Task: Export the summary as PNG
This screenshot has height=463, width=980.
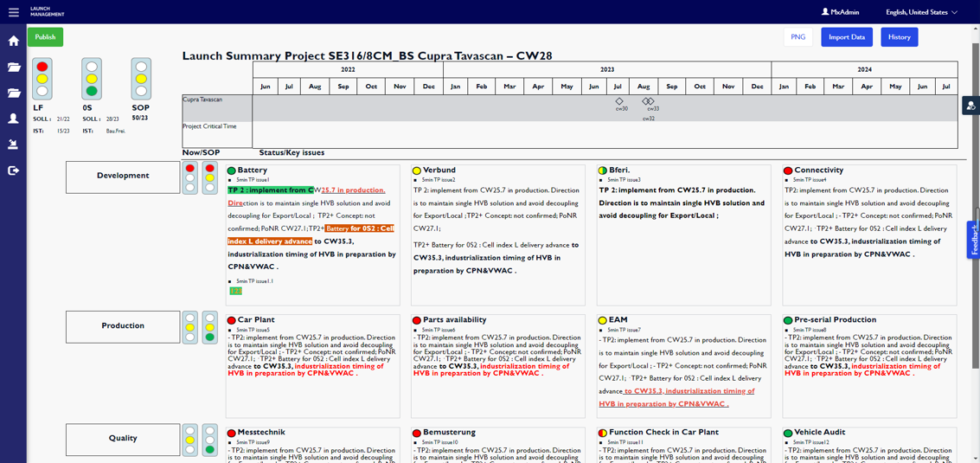Action: click(x=798, y=37)
